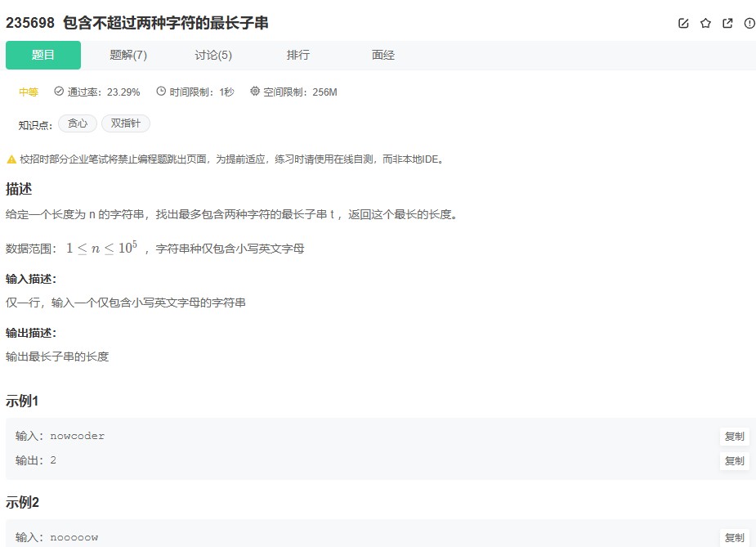
Task: Click the 通过率: 23.29% text
Action: (104, 92)
